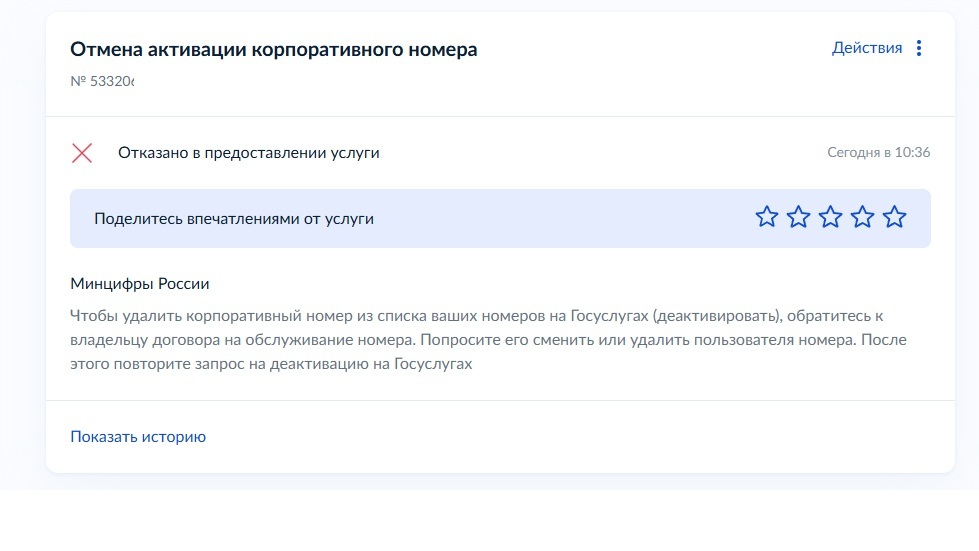Give a three-star rating
This screenshot has height=551, width=979.
point(830,217)
